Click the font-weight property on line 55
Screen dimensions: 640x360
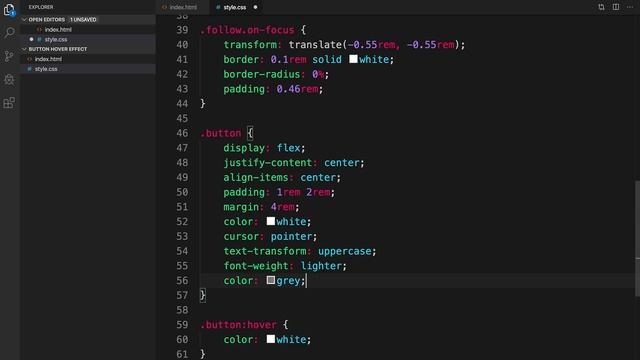tap(256, 266)
